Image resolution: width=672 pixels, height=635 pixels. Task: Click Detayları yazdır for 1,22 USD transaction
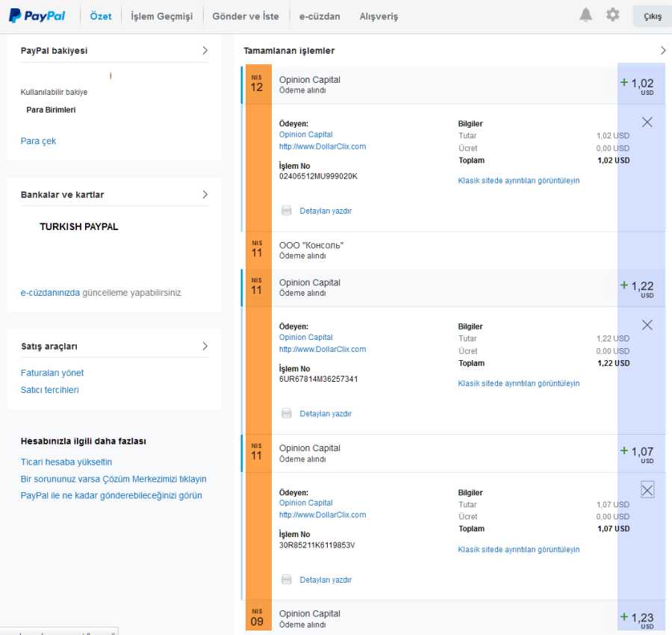[326, 414]
